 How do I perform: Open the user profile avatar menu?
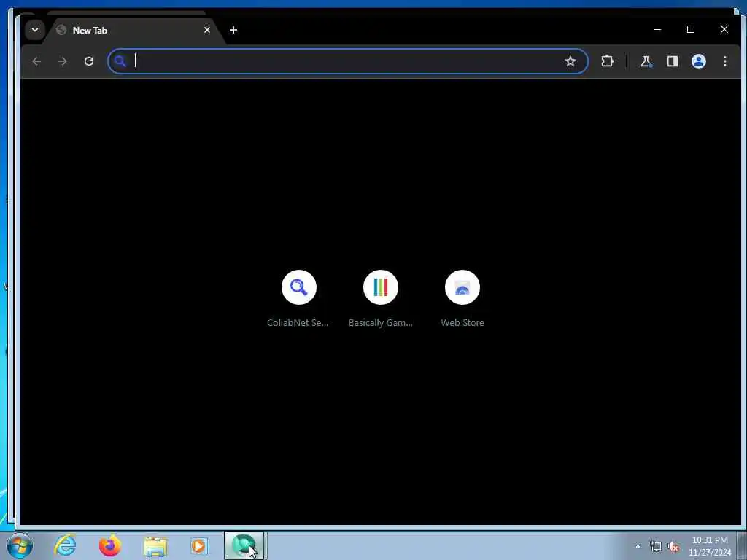698,61
